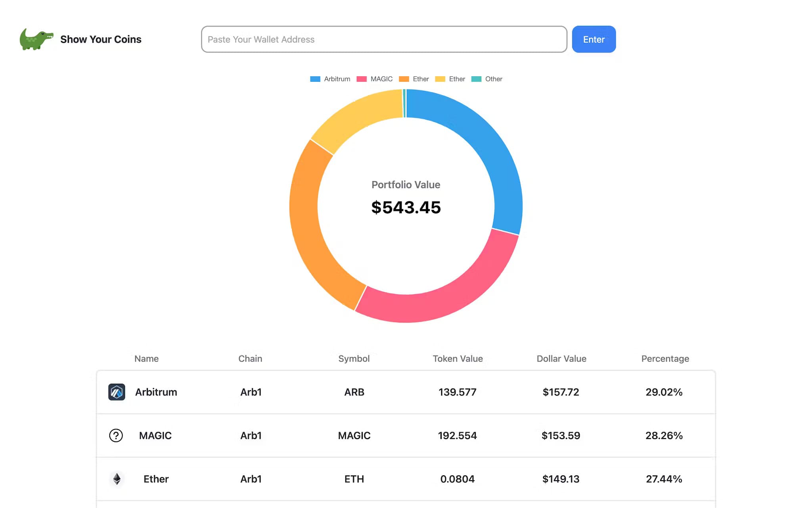Image resolution: width=812 pixels, height=508 pixels.
Task: Click the Enter button
Action: [x=594, y=39]
